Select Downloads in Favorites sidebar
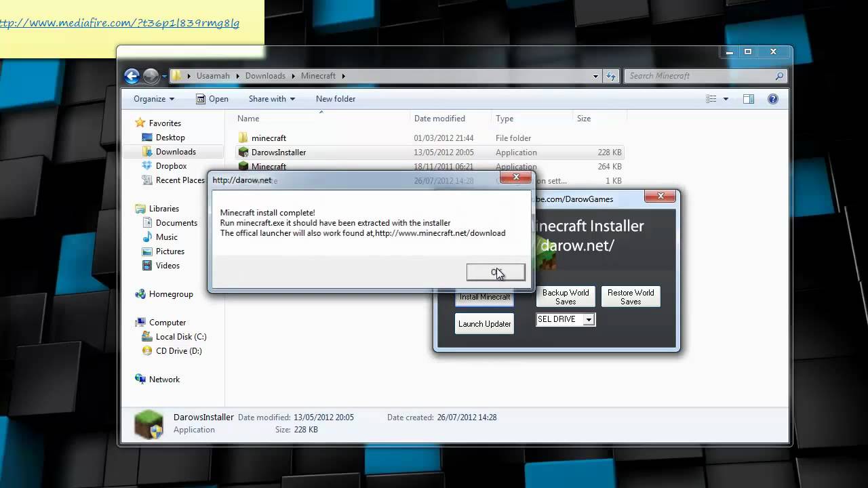Screen dimensions: 868x488 click(176, 152)
